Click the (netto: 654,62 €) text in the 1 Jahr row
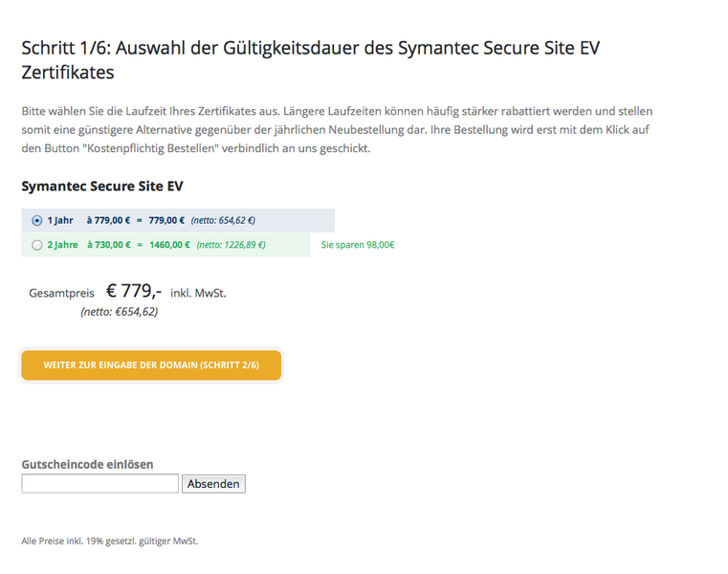The height and width of the screenshot is (574, 728). 223,220
